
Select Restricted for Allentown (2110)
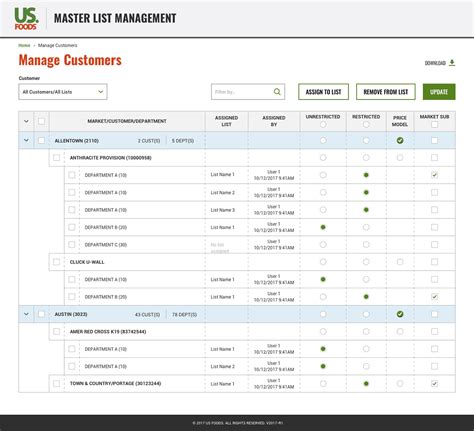(x=366, y=141)
